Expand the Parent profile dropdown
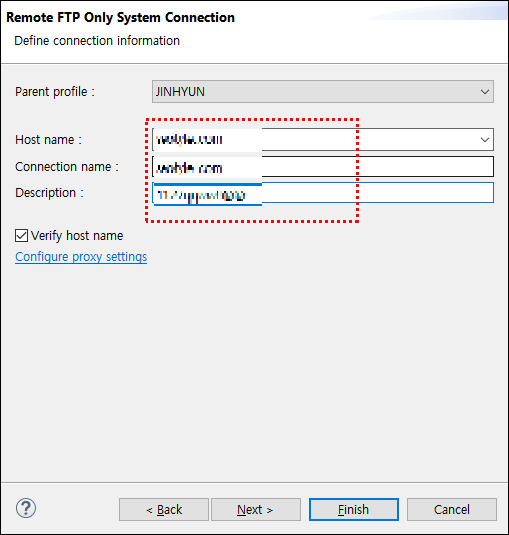This screenshot has width=509, height=535. [x=323, y=91]
